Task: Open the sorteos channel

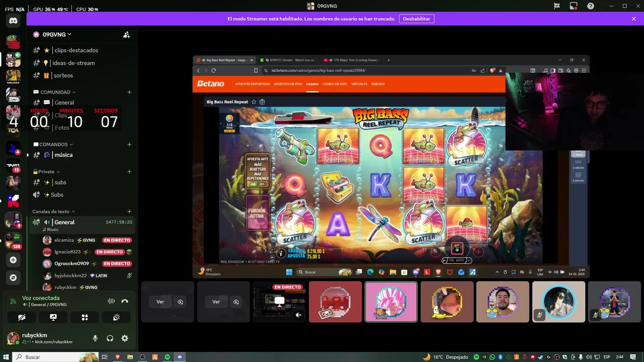Action: 82,75
